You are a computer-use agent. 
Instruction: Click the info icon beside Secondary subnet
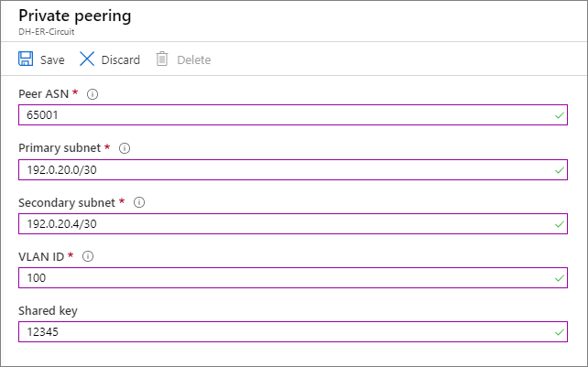tap(139, 202)
